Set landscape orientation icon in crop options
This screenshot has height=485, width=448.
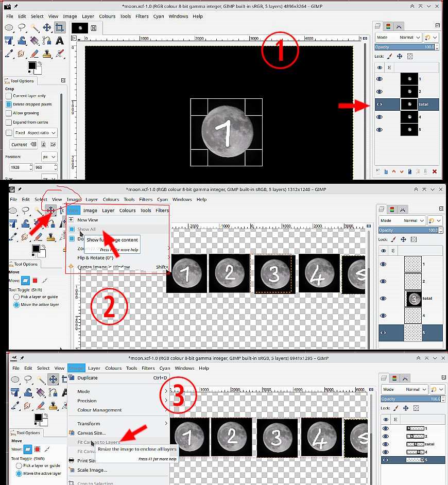[53, 145]
